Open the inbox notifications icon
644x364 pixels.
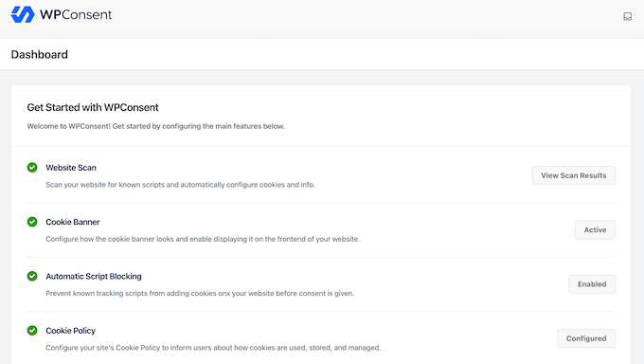(627, 16)
